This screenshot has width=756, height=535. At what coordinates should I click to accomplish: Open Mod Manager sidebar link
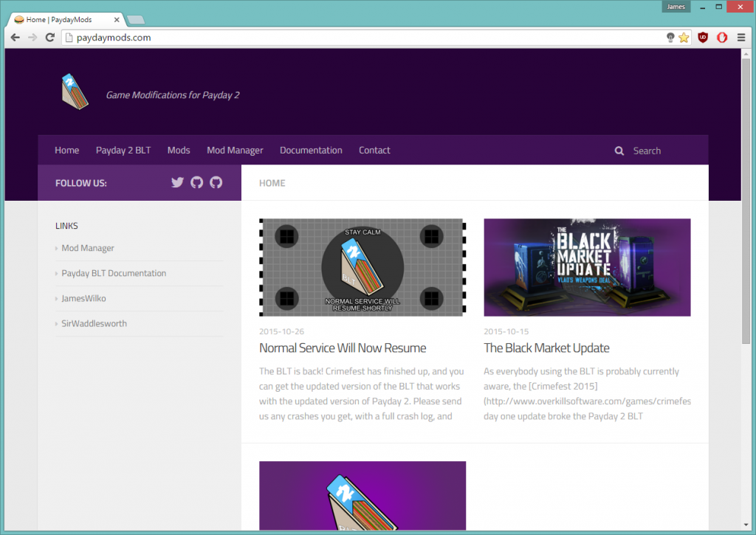88,248
